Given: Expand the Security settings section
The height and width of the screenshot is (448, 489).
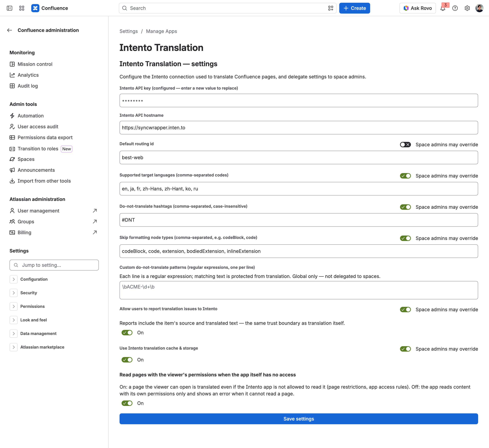Looking at the screenshot, I should point(14,293).
